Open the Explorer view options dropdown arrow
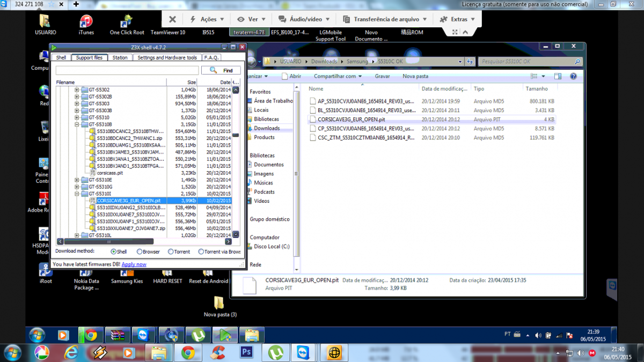The width and height of the screenshot is (644, 362). (543, 77)
